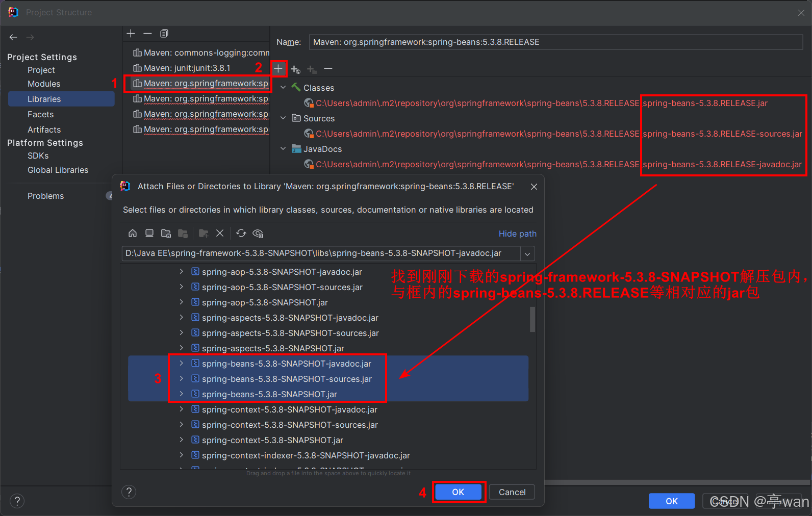The image size is (812, 516).
Task: Add new project library with plus icon
Action: click(x=131, y=33)
